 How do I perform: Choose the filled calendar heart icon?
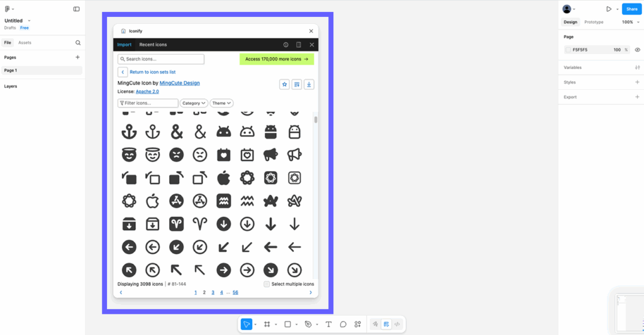223,155
